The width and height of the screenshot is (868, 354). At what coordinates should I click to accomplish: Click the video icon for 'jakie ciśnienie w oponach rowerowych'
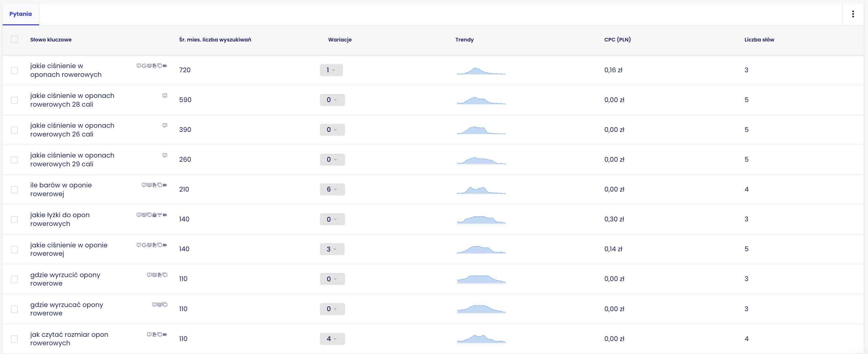(x=165, y=66)
